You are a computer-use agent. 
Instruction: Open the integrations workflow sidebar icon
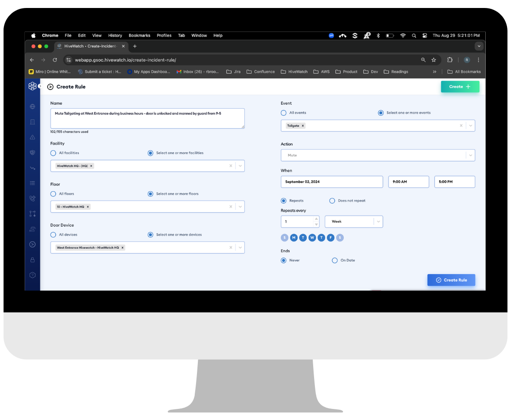[32, 213]
